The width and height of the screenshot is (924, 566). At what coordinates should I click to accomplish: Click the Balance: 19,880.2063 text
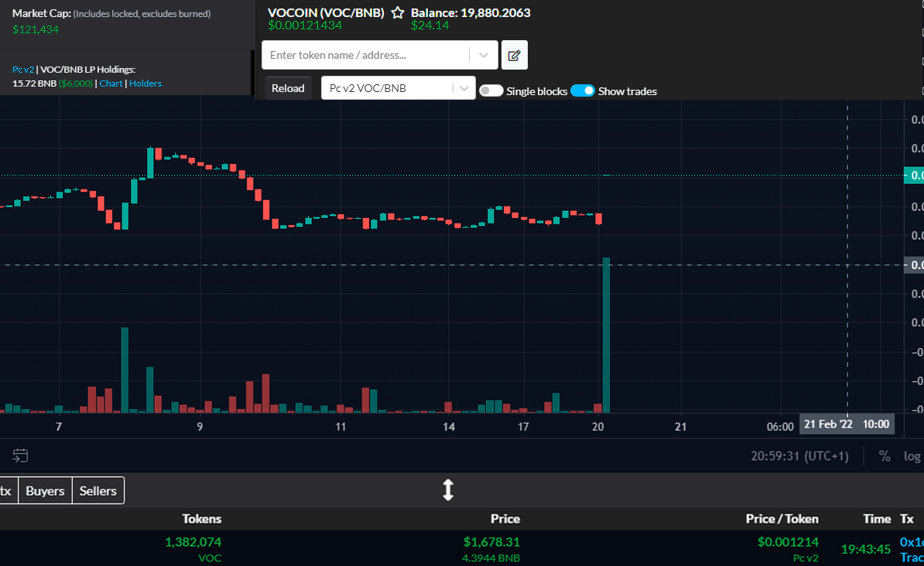(471, 12)
